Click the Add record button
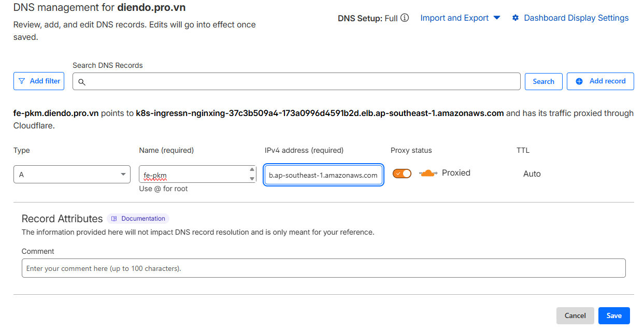This screenshot has height=331, width=644. point(600,81)
